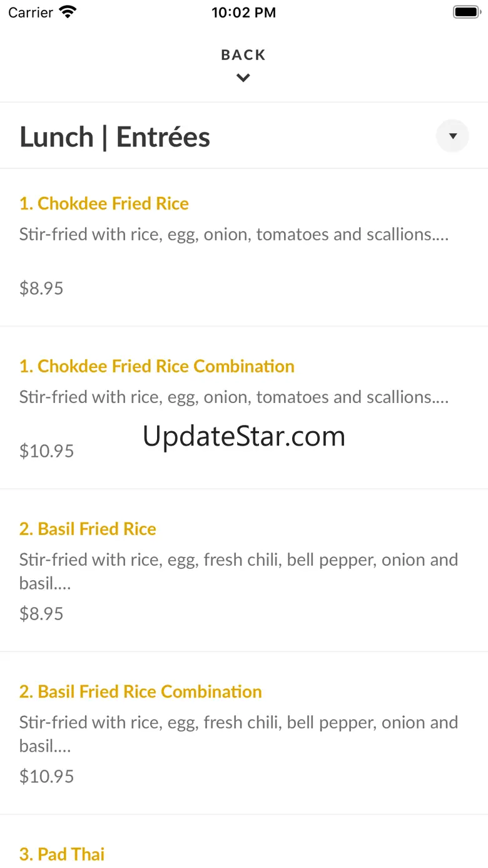Tap the $10.95 price of Chokdee Combination
This screenshot has height=868, width=488.
tap(46, 451)
